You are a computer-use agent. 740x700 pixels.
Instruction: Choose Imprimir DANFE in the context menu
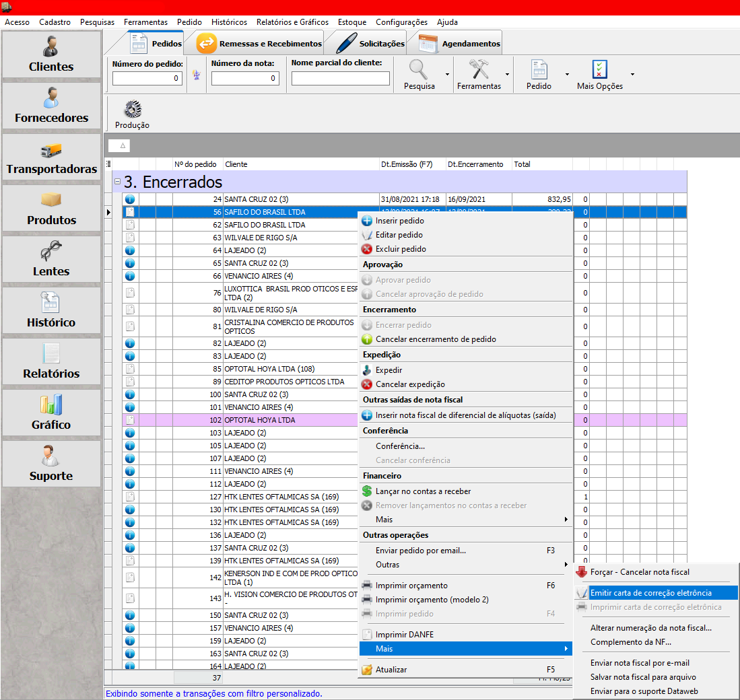405,633
